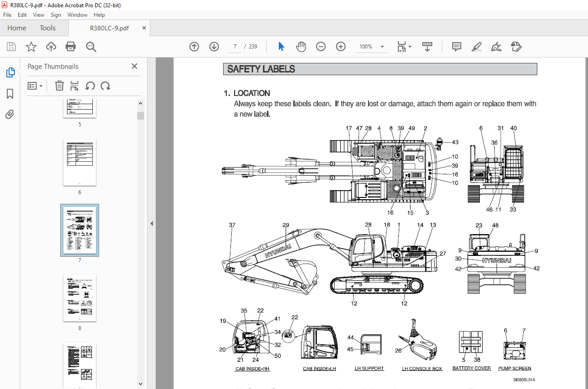Click the thumbnails panel scrollbar handle
The image size is (588, 389).
[x=140, y=115]
